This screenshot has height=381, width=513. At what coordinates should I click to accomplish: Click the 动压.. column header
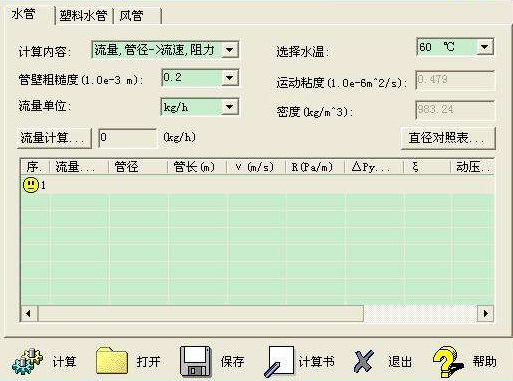pyautogui.click(x=472, y=166)
